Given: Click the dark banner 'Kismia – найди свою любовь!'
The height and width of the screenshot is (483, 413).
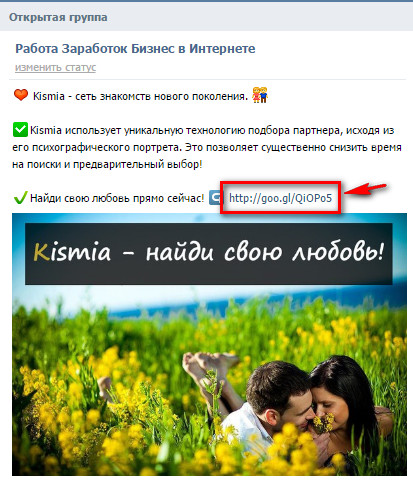Looking at the screenshot, I should pyautogui.click(x=209, y=253).
